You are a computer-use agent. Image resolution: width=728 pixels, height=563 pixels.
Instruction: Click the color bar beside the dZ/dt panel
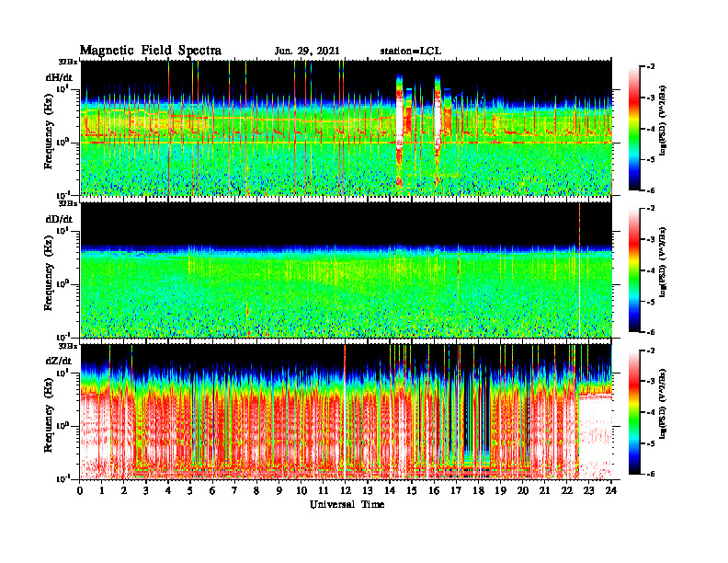[634, 412]
